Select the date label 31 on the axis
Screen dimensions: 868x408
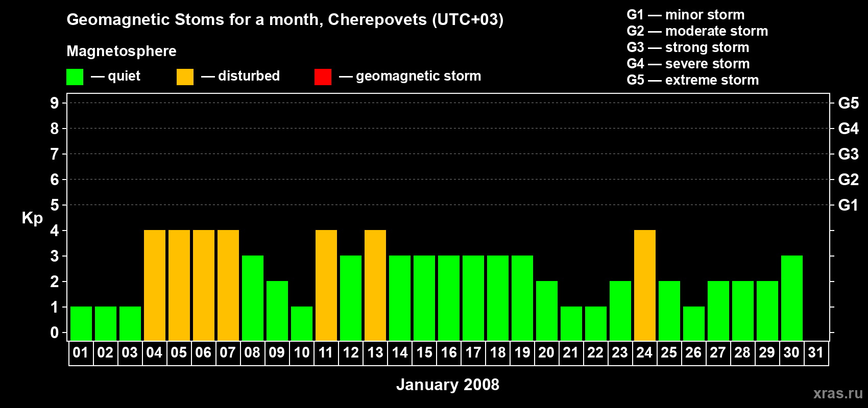pyautogui.click(x=816, y=353)
